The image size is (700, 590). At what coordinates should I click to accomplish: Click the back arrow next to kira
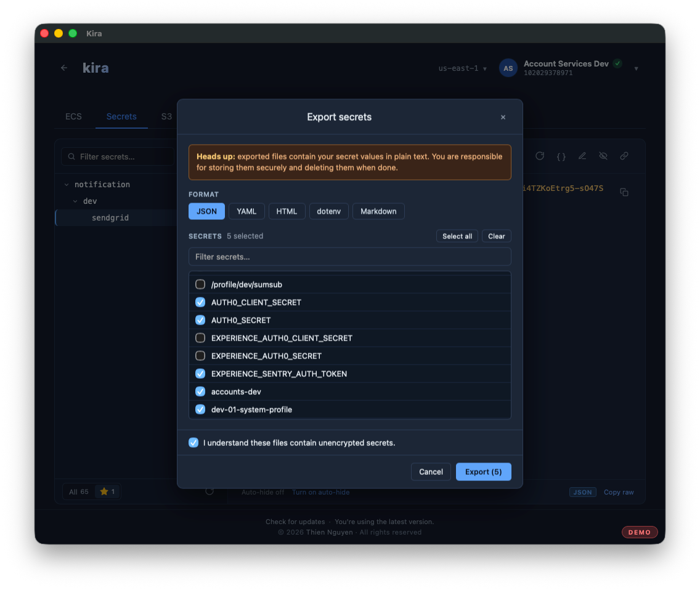click(x=64, y=68)
